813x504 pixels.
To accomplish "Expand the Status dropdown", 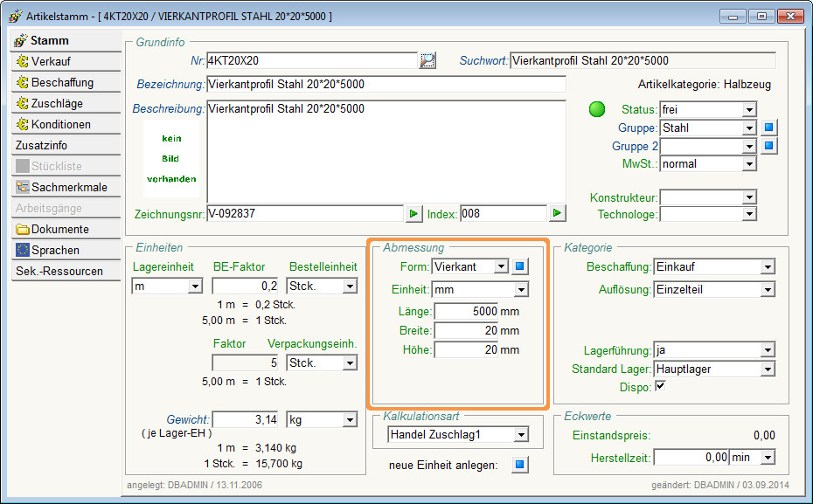I will click(748, 109).
